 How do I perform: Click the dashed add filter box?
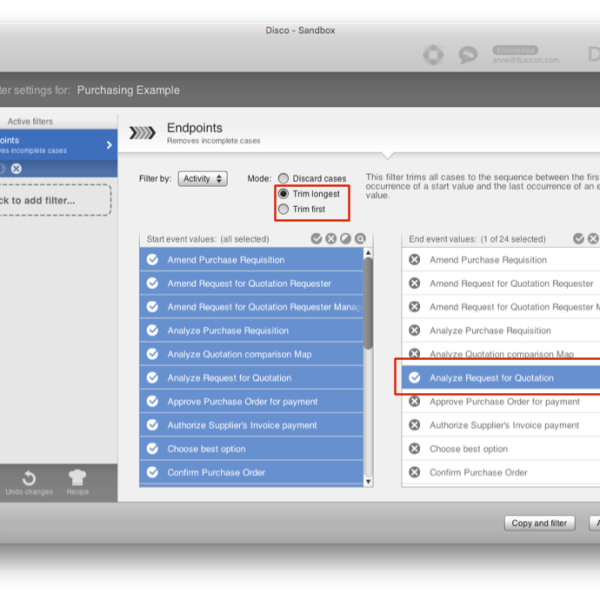pyautogui.click(x=54, y=200)
